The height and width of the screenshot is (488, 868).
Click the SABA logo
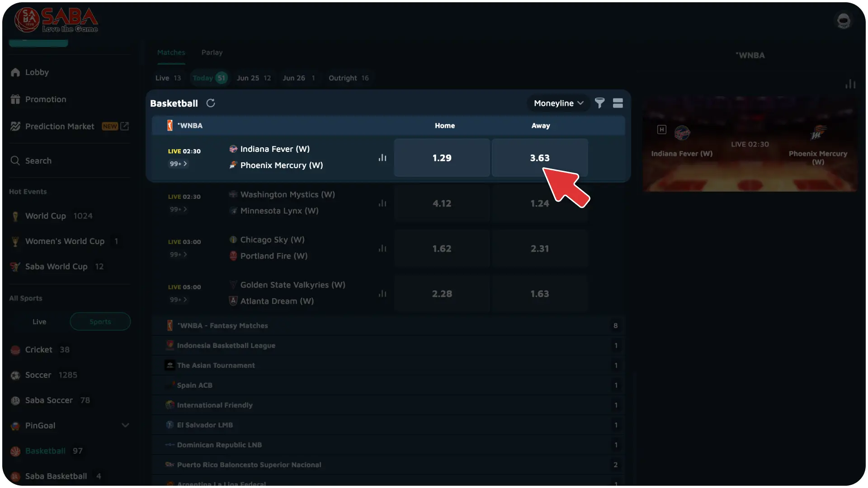click(x=56, y=20)
